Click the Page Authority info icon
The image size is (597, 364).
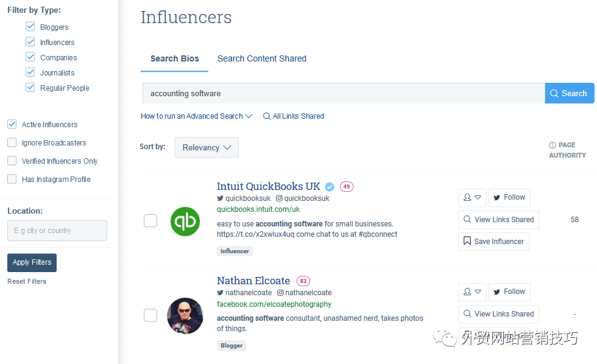tap(553, 145)
